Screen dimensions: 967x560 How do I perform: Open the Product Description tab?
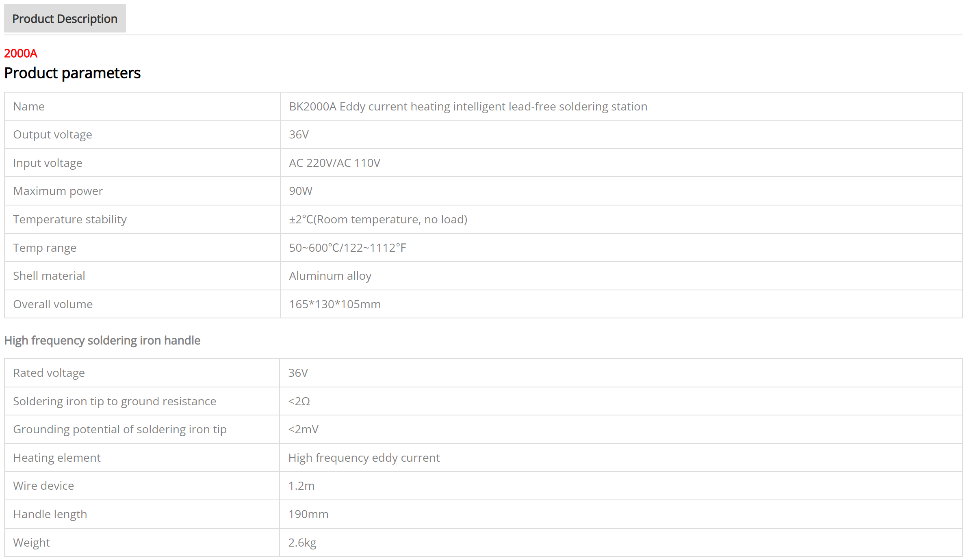pos(65,19)
